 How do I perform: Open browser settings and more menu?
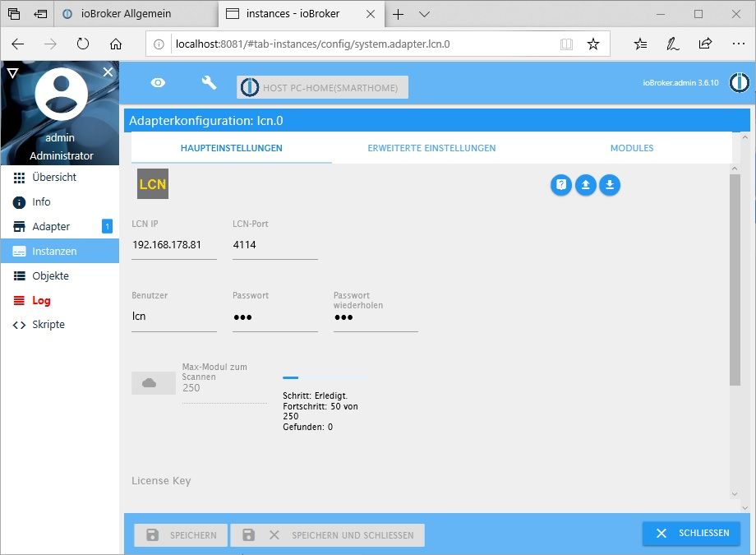coord(738,44)
